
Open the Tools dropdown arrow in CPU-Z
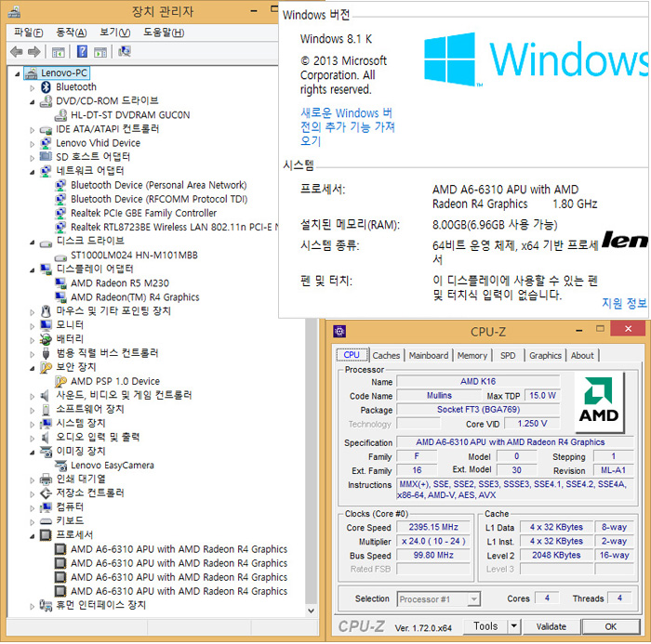[x=513, y=626]
